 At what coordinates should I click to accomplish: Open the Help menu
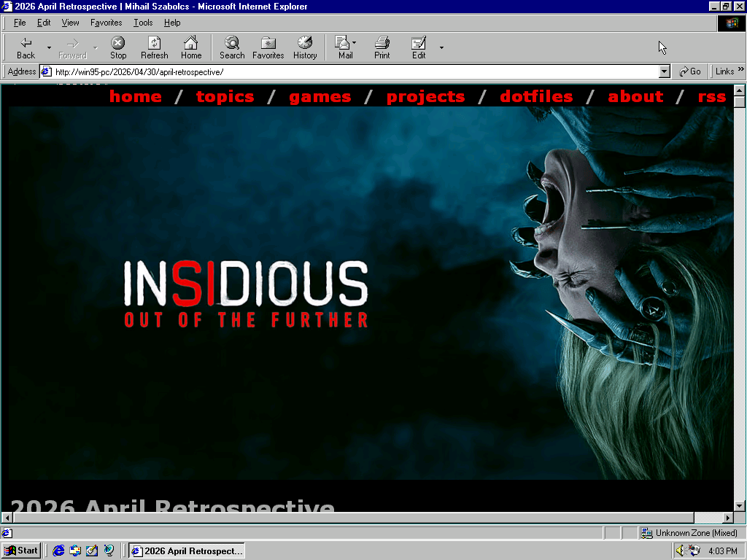pyautogui.click(x=172, y=23)
